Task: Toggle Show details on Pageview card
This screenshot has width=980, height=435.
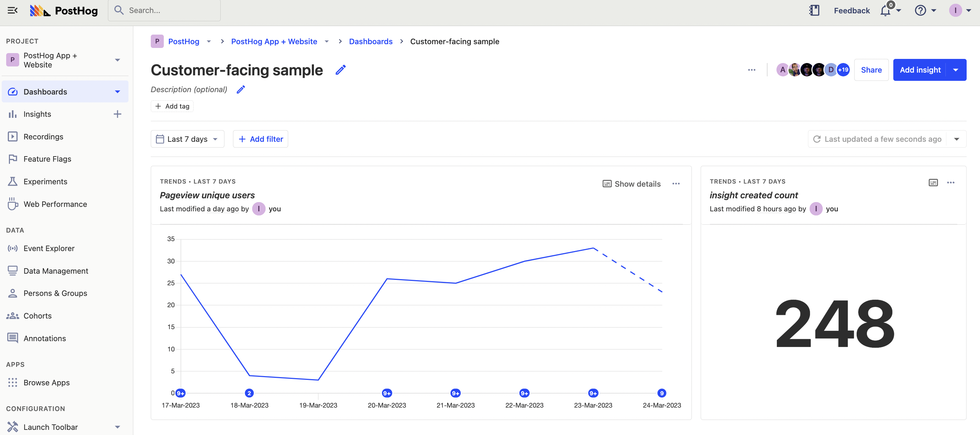Action: pyautogui.click(x=632, y=184)
